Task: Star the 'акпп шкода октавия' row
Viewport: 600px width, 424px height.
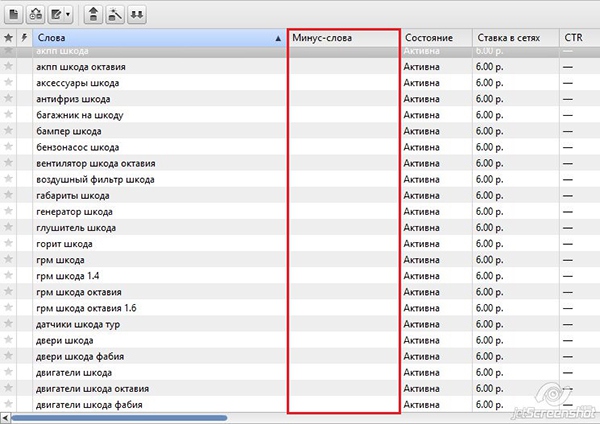Action: (x=8, y=66)
